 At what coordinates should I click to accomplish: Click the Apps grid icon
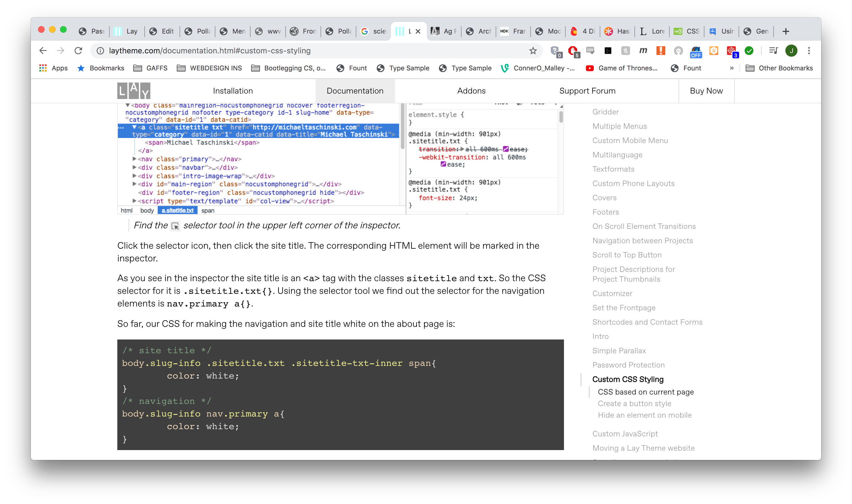tap(43, 68)
